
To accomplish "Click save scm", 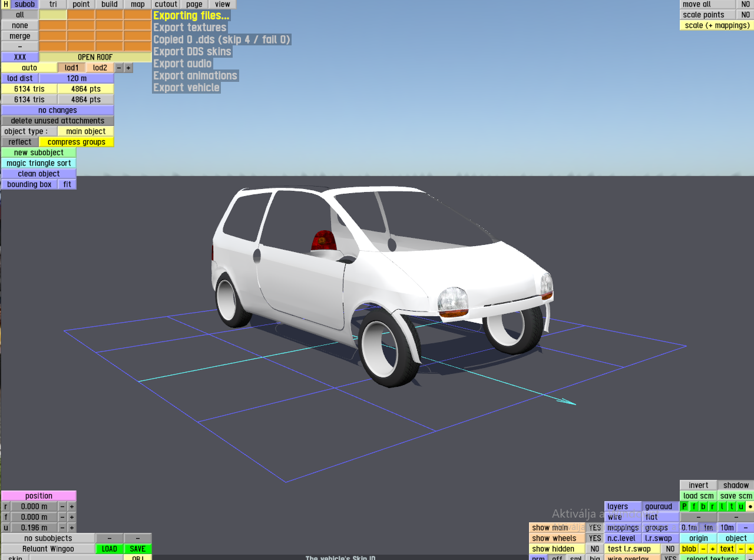I will [736, 496].
